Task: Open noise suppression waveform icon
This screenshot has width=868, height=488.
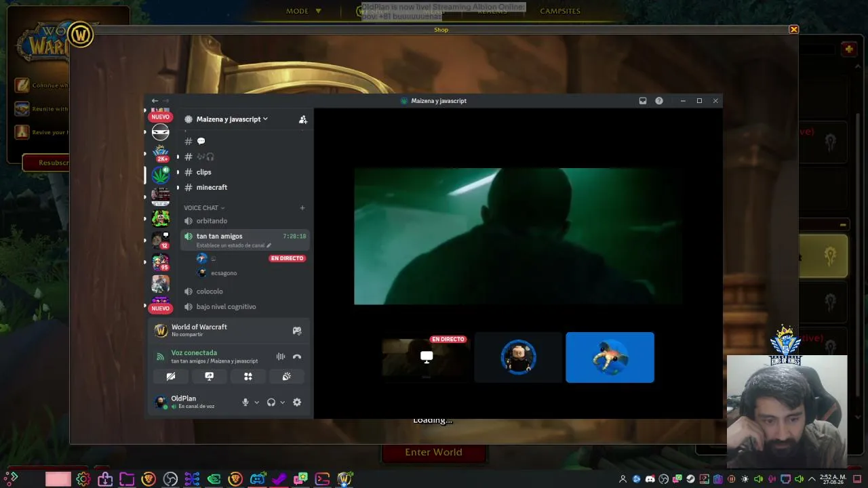Action: pos(281,357)
